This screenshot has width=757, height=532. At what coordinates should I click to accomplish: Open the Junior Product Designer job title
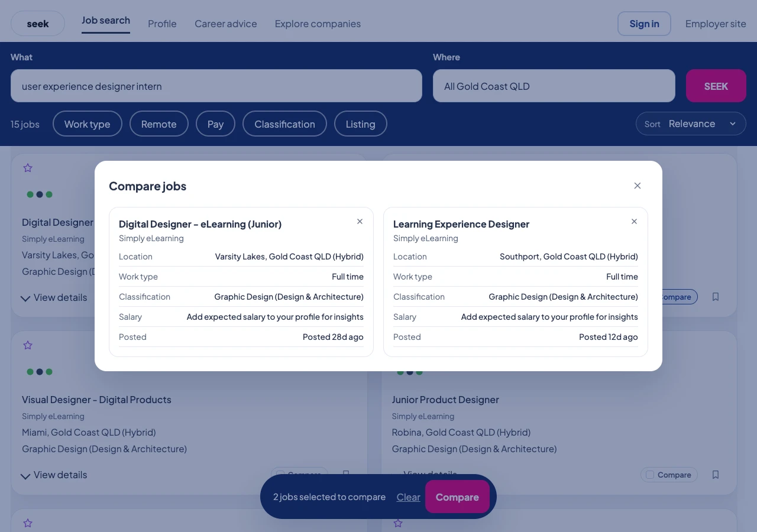click(445, 400)
